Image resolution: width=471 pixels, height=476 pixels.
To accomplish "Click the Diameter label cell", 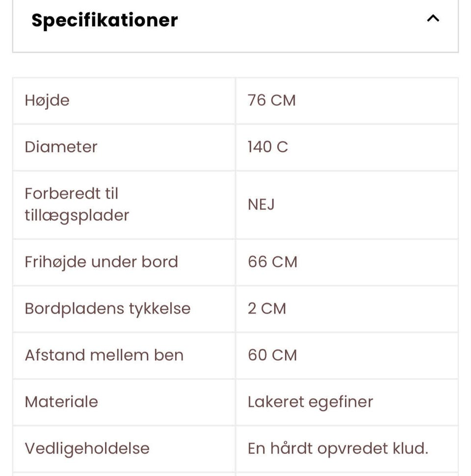I will (x=61, y=147).
